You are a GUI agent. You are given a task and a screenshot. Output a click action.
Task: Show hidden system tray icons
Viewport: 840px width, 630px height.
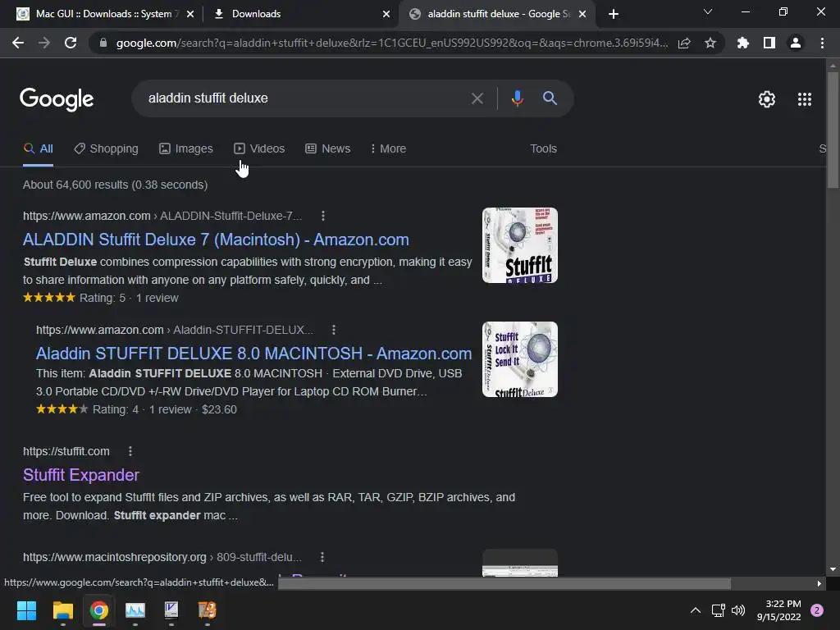(696, 610)
